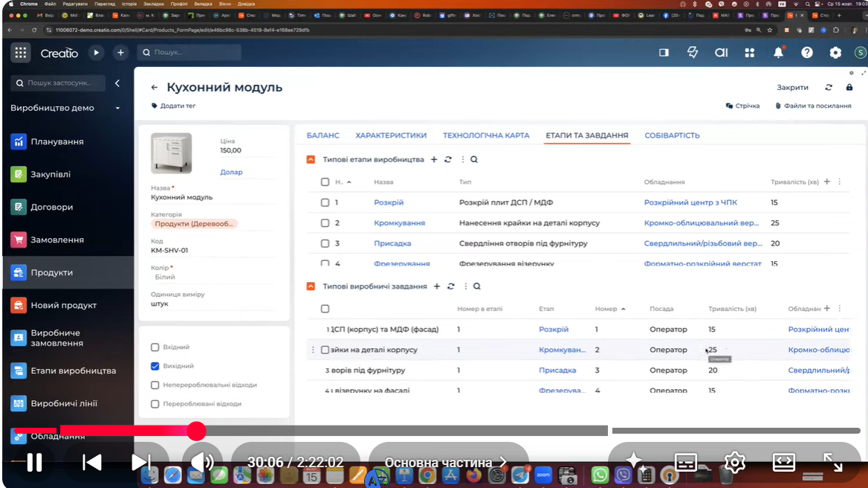
Task: Click the back arrow beside Кухонний модуль
Action: coord(155,88)
